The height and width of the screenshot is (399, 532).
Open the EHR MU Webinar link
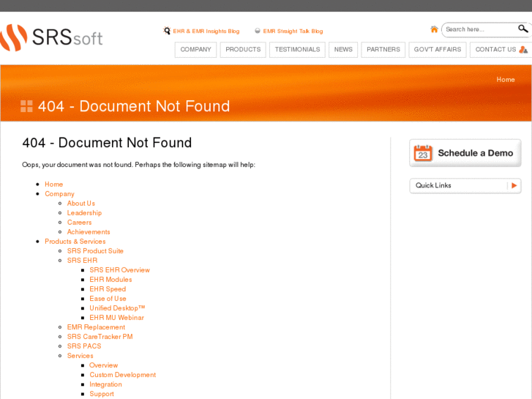tap(116, 318)
